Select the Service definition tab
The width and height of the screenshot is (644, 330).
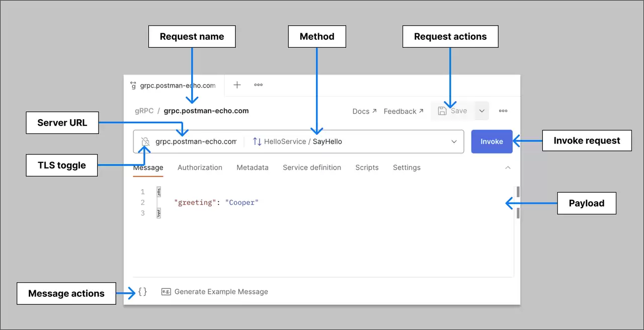312,168
